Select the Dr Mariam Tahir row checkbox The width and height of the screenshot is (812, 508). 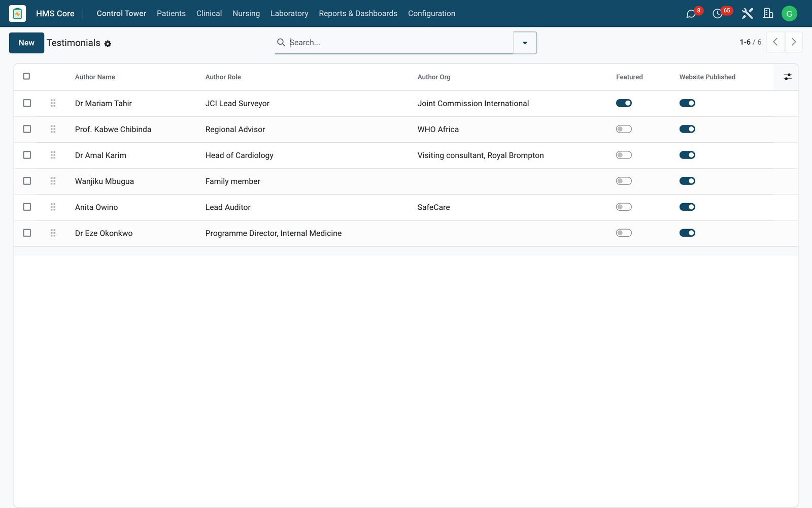click(27, 103)
